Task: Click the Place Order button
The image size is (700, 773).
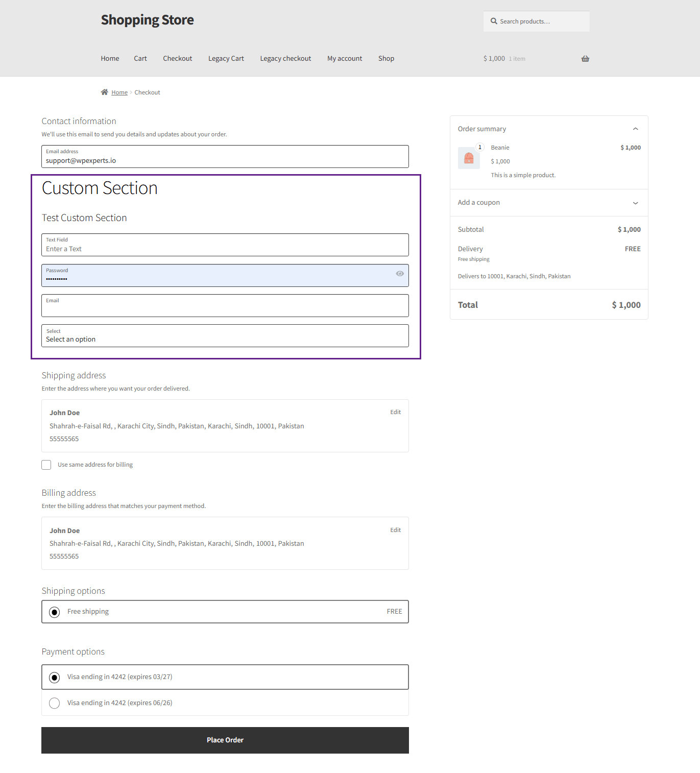Action: (x=225, y=740)
